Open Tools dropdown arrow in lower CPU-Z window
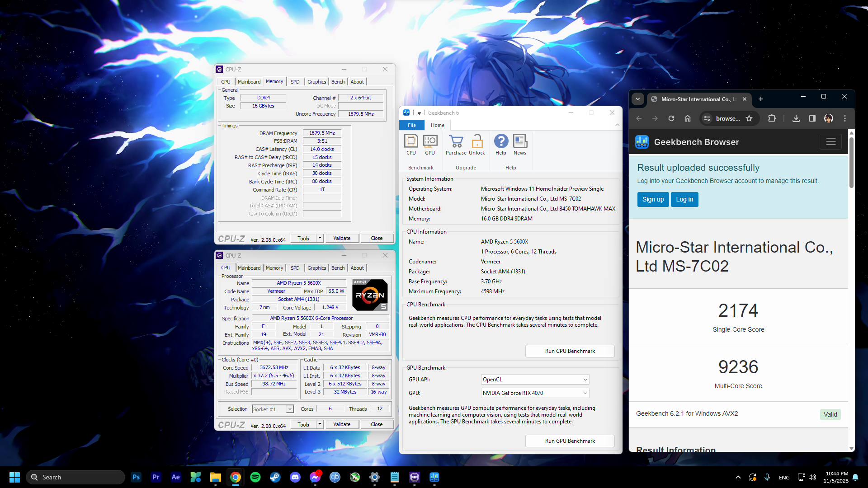This screenshot has width=868, height=488. point(320,424)
